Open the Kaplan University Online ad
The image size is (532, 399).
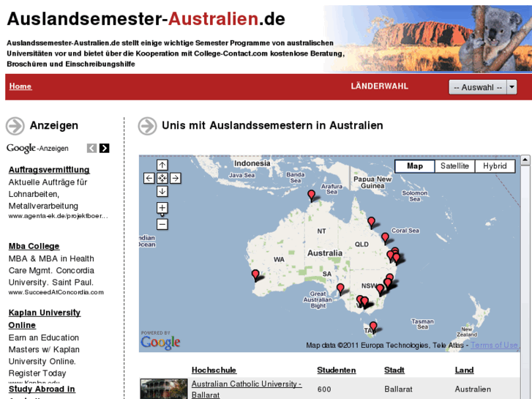tap(45, 319)
